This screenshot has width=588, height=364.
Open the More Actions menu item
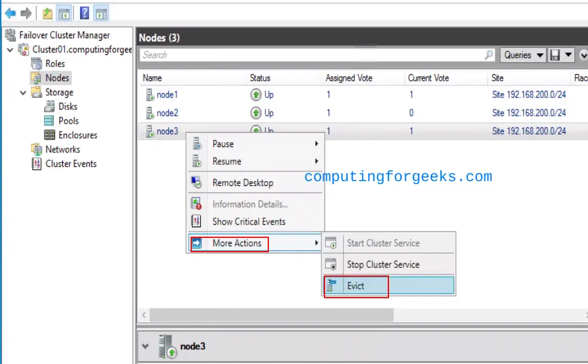pos(255,243)
